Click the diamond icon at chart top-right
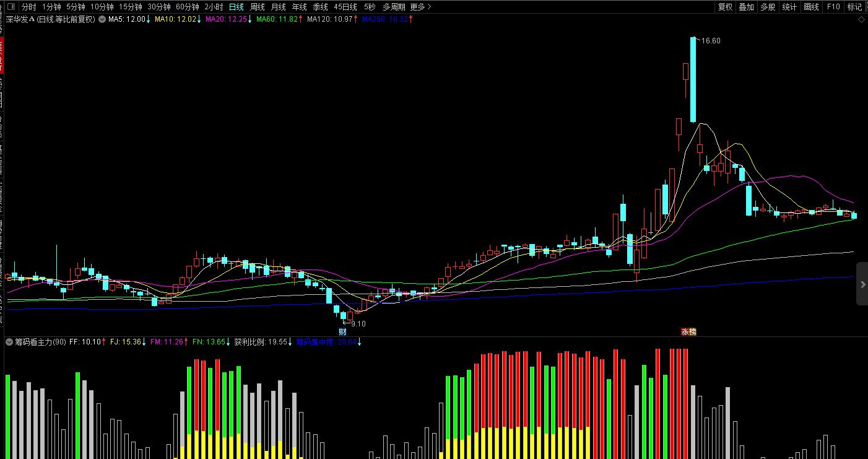This screenshot has width=868, height=459. [861, 19]
